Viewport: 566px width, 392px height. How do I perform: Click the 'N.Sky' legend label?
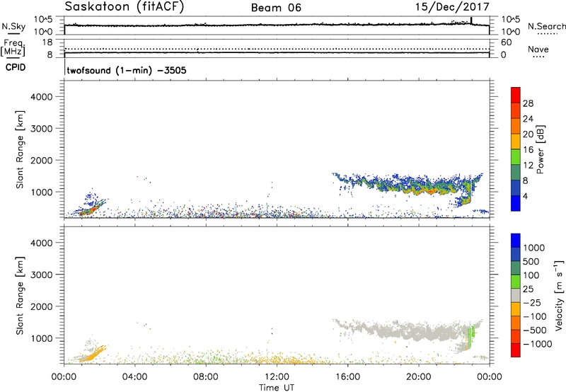[13, 26]
